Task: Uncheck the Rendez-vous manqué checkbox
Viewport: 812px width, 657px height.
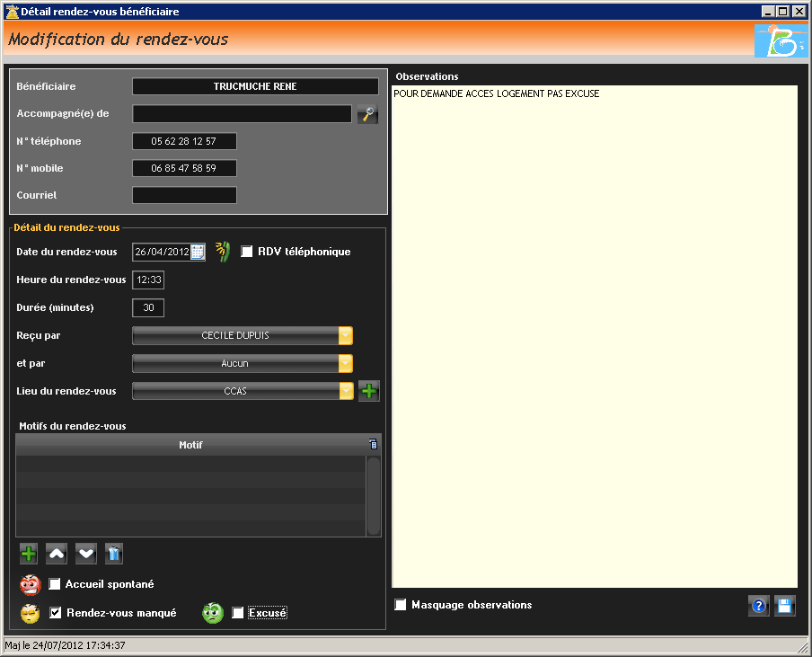Action: point(55,614)
